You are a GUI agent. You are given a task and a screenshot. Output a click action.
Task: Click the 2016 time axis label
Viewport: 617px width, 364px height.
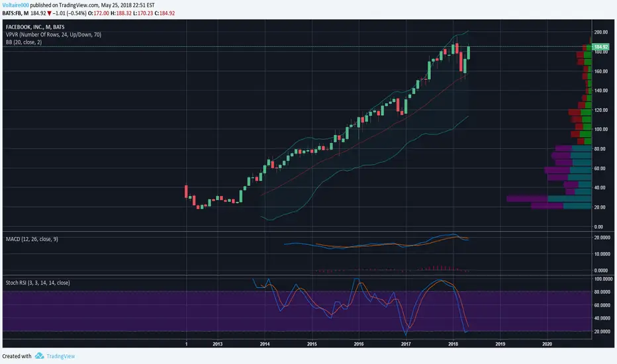click(359, 344)
